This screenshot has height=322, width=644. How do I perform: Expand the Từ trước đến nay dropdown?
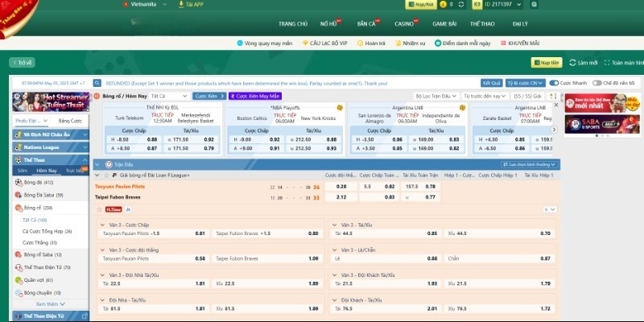pyautogui.click(x=485, y=96)
